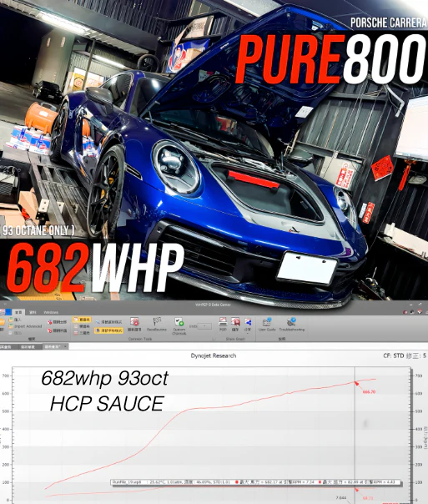Select the second graph layout option
The width and height of the screenshot is (428, 504).
82,326
